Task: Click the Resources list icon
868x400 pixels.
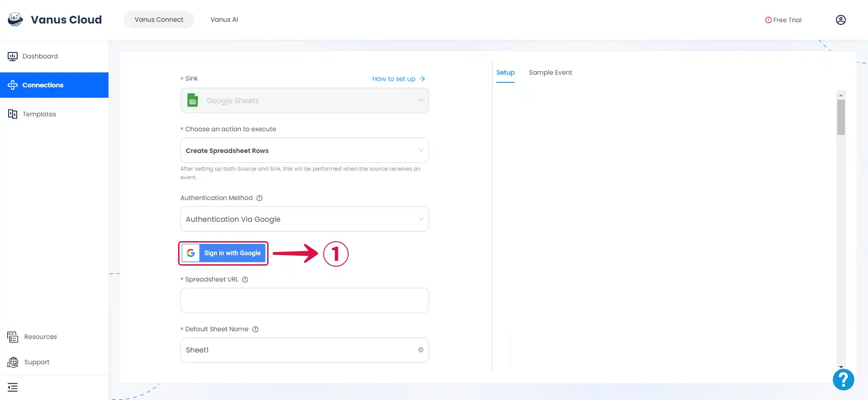Action: point(13,337)
